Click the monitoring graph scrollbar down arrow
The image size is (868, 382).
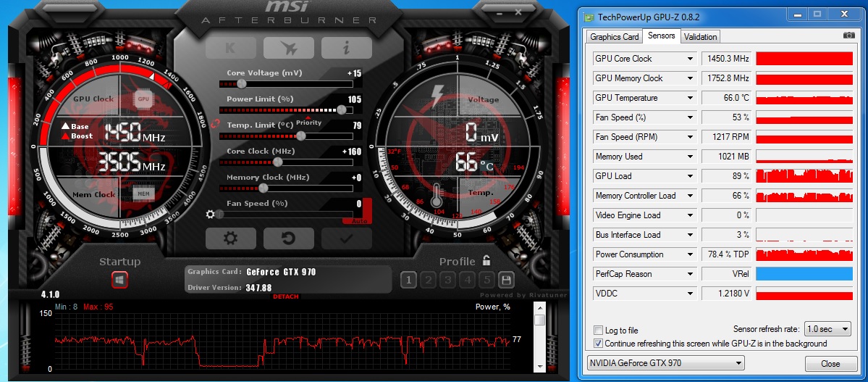point(539,366)
